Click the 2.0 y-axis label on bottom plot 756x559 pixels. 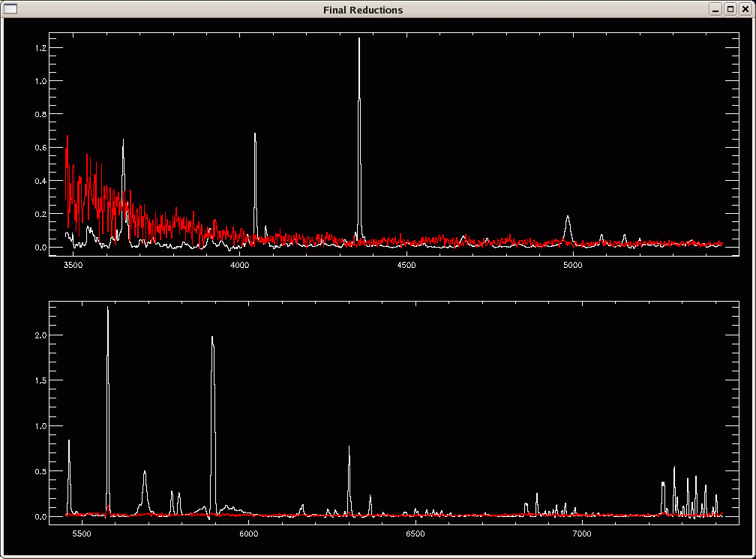click(40, 335)
